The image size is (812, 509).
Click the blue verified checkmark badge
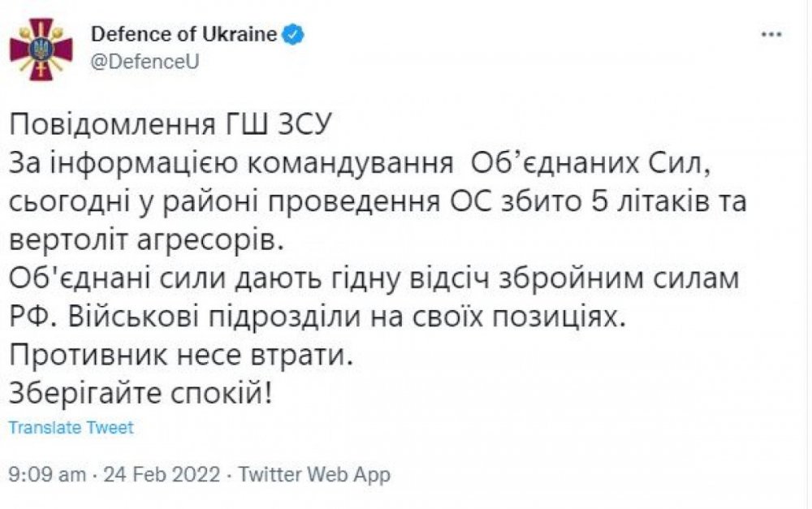(x=292, y=35)
